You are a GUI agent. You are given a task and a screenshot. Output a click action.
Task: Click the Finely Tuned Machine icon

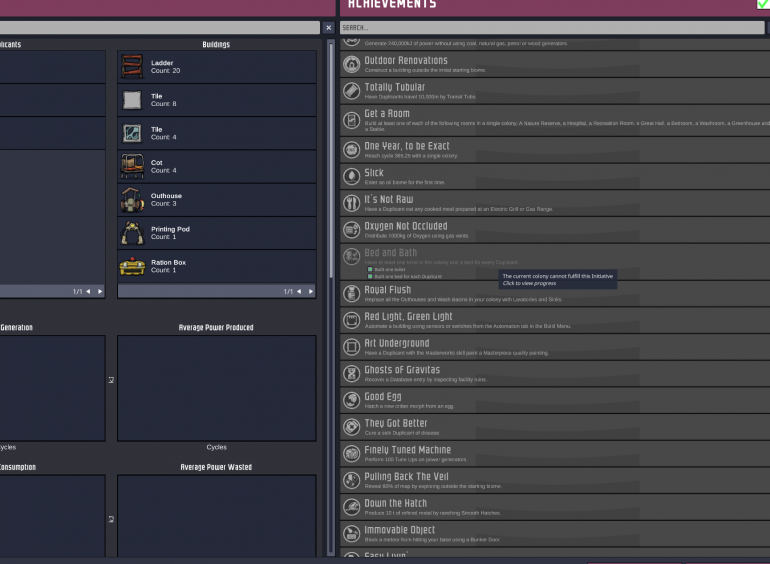pyautogui.click(x=352, y=454)
